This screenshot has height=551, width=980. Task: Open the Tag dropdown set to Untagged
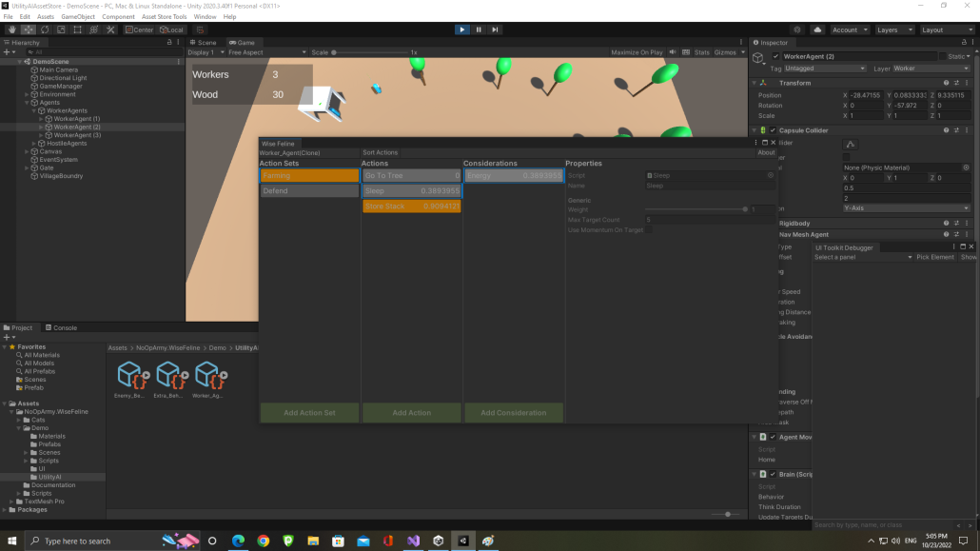(824, 69)
